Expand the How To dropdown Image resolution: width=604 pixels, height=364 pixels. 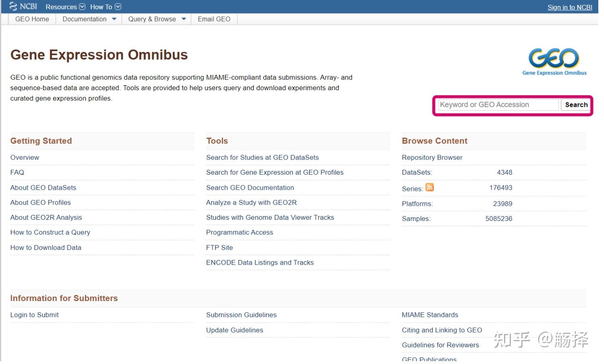(x=106, y=7)
